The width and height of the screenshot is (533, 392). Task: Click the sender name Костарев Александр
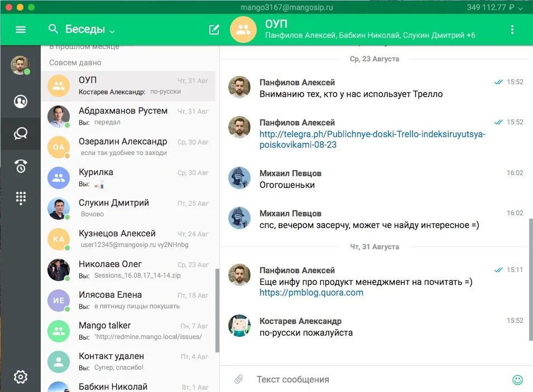point(300,321)
